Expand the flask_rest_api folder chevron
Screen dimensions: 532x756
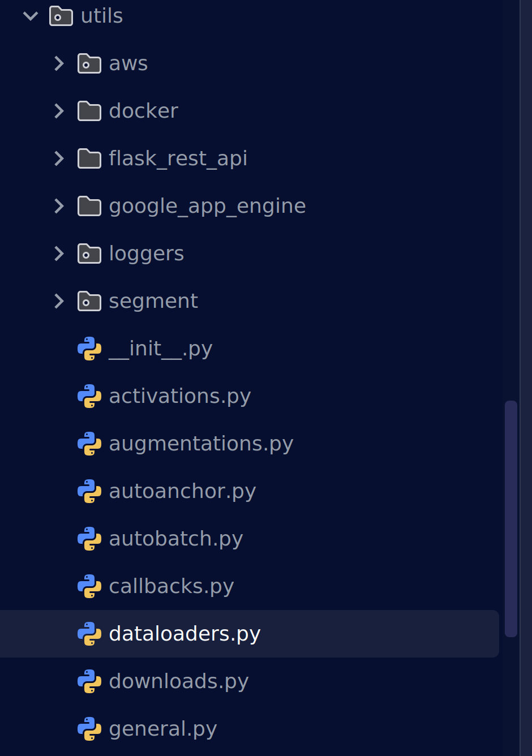pyautogui.click(x=59, y=158)
